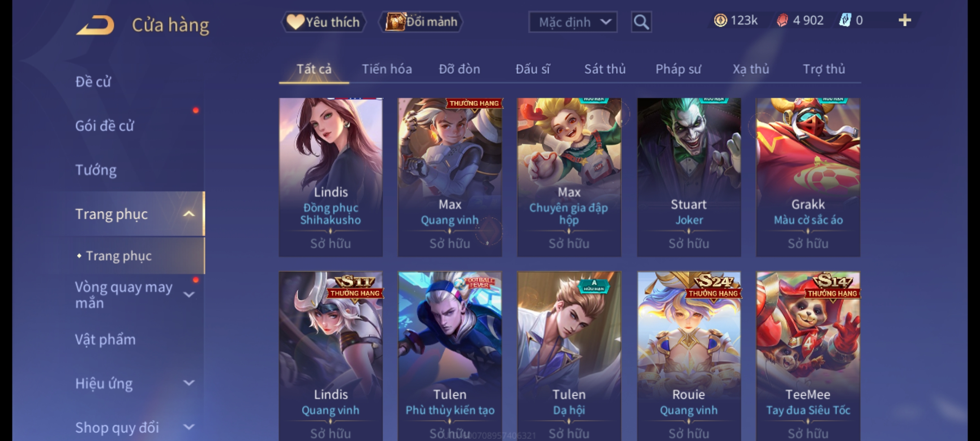This screenshot has height=441, width=980.
Task: Expand the Hiệu ứng sidebar section
Action: point(189,383)
